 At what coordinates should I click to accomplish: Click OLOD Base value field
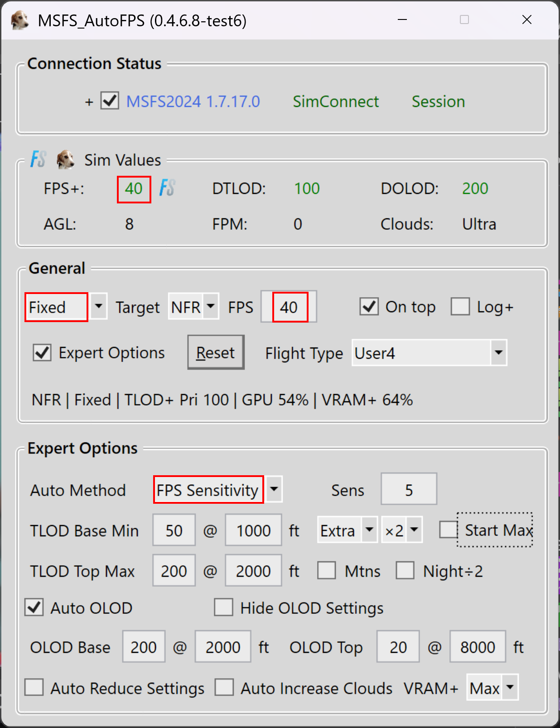144,646
